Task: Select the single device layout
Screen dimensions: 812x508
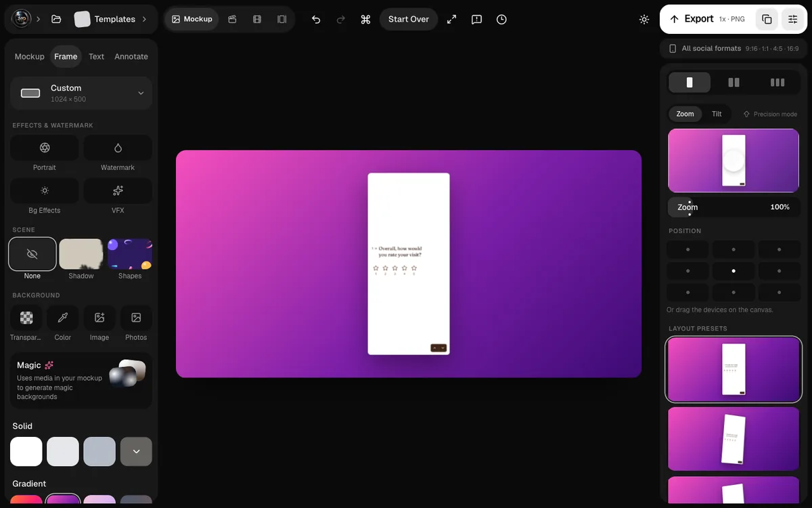Action: 690,83
